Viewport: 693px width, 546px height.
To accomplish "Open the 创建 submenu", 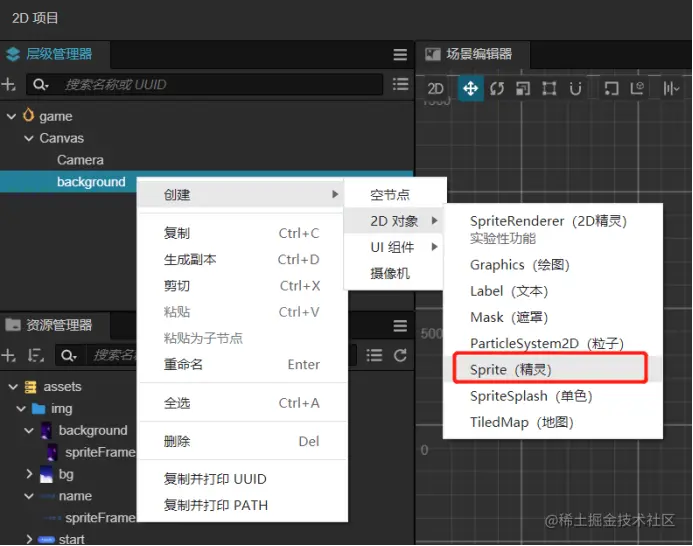I will point(242,195).
